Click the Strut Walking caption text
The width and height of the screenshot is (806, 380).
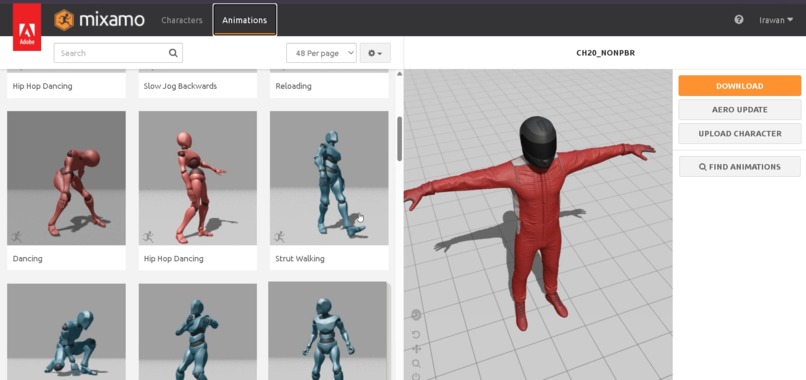pyautogui.click(x=300, y=259)
